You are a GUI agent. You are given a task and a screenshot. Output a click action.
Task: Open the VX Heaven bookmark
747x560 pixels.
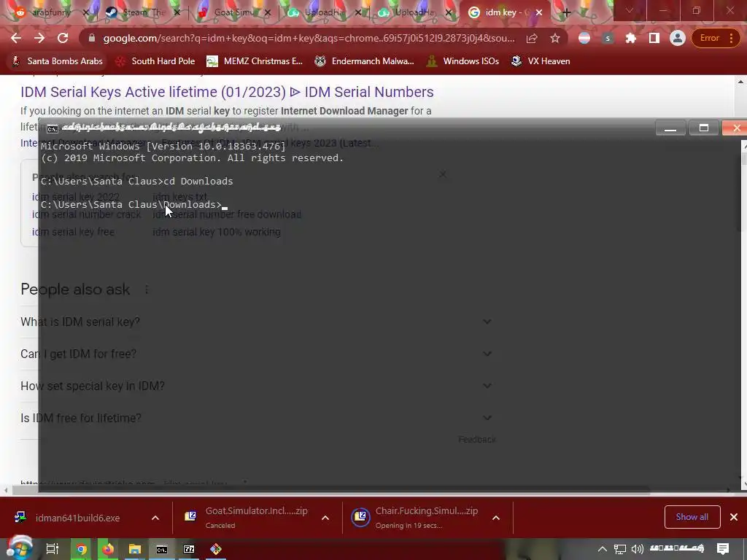(x=541, y=61)
